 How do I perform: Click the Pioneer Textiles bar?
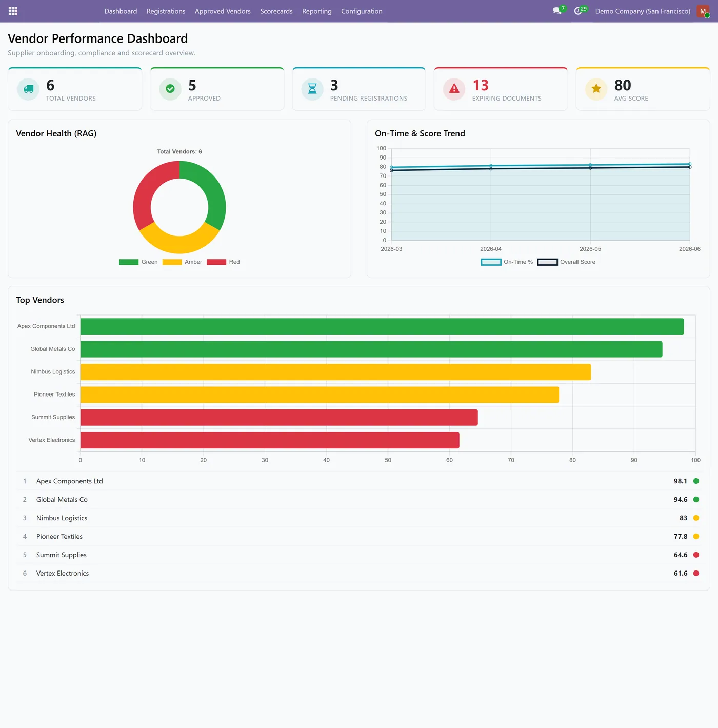coord(320,395)
